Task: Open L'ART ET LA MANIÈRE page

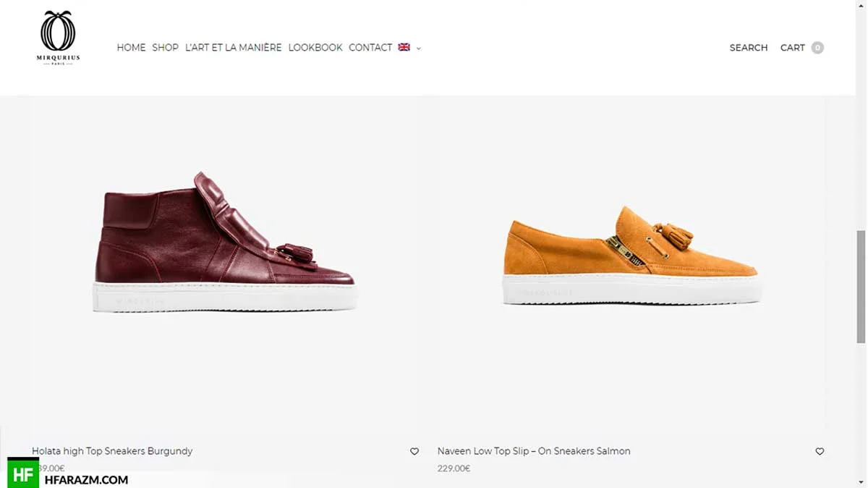Action: click(x=234, y=48)
